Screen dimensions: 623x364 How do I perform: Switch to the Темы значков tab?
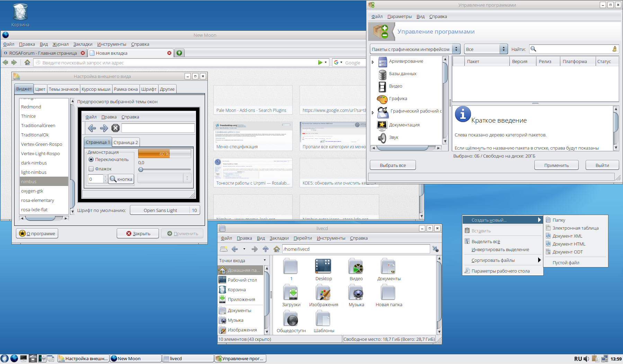tap(63, 89)
